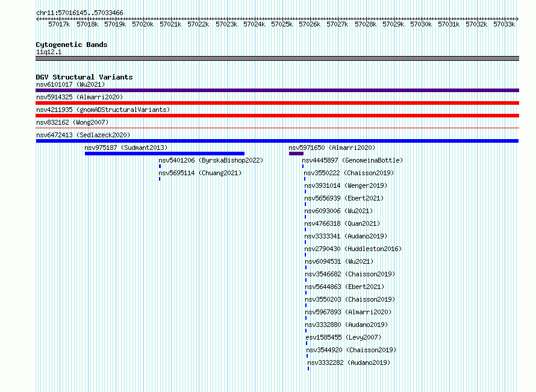Click the 57033k ruler tick label

tap(504, 24)
